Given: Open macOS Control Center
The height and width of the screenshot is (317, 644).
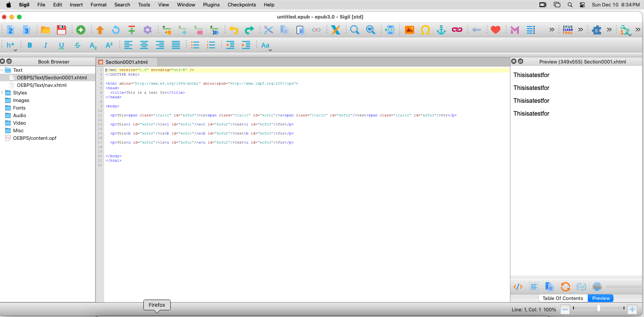Looking at the screenshot, I should point(582,5).
